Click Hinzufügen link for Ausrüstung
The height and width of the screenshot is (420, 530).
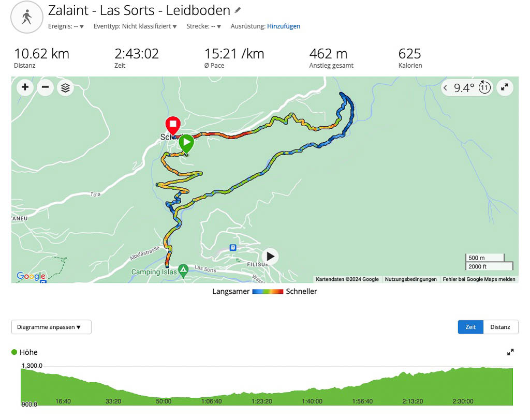pyautogui.click(x=284, y=26)
